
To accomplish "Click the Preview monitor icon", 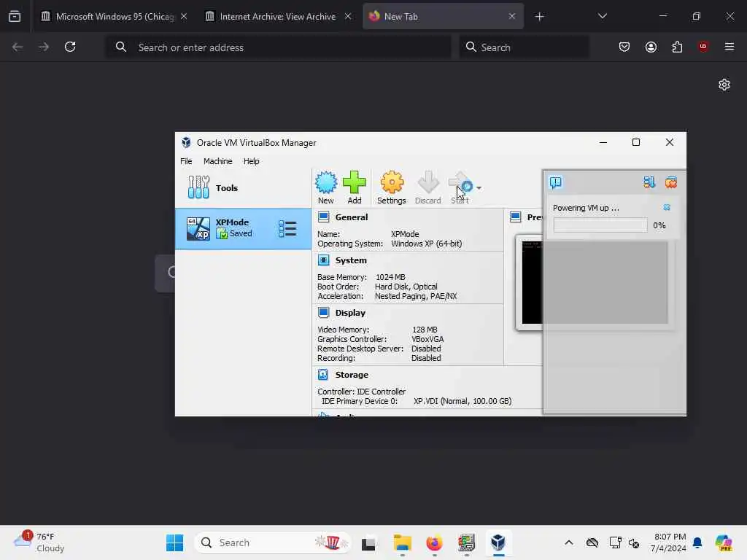I will pyautogui.click(x=516, y=217).
